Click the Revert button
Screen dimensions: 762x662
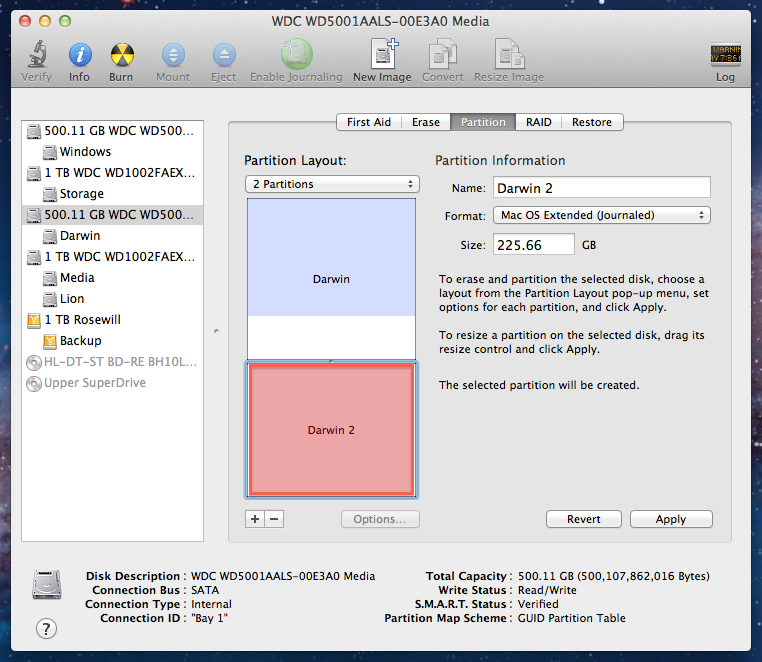584,519
